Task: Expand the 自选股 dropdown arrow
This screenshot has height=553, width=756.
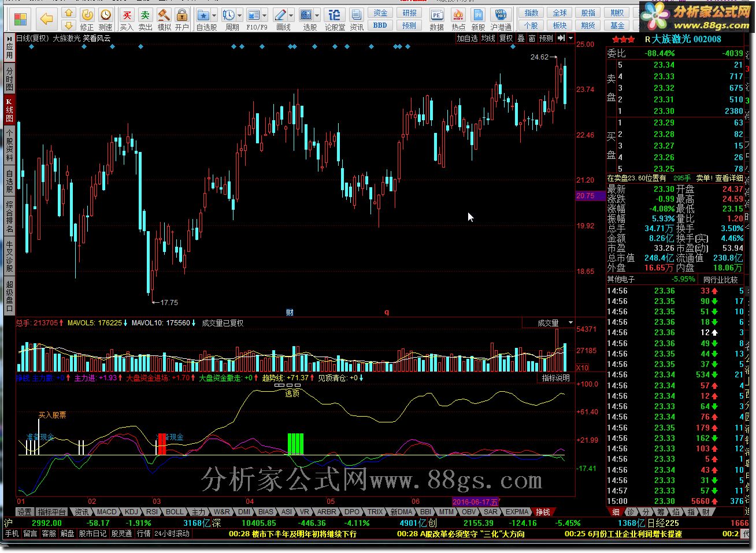Action: click(x=214, y=16)
